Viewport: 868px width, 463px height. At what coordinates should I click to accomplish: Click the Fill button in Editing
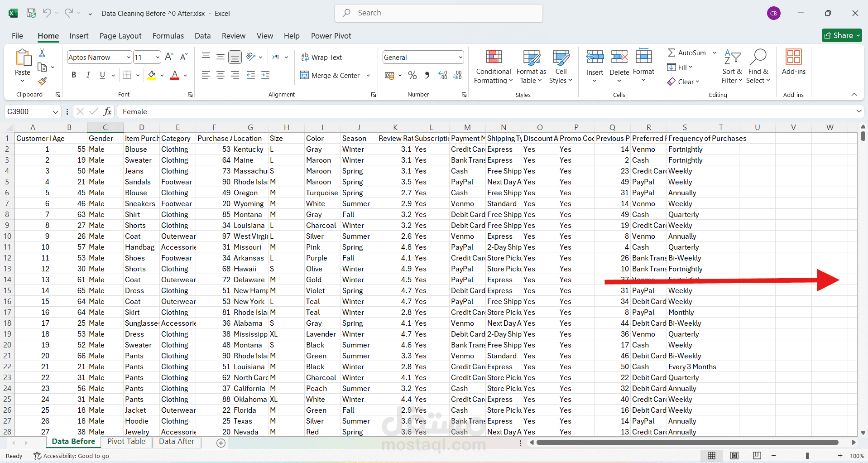point(680,67)
